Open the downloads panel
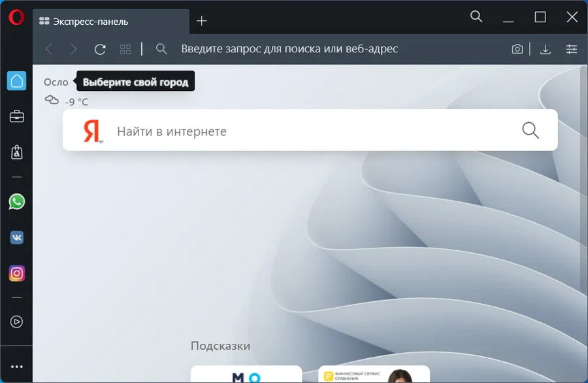Image resolution: width=588 pixels, height=383 pixels. pos(546,49)
